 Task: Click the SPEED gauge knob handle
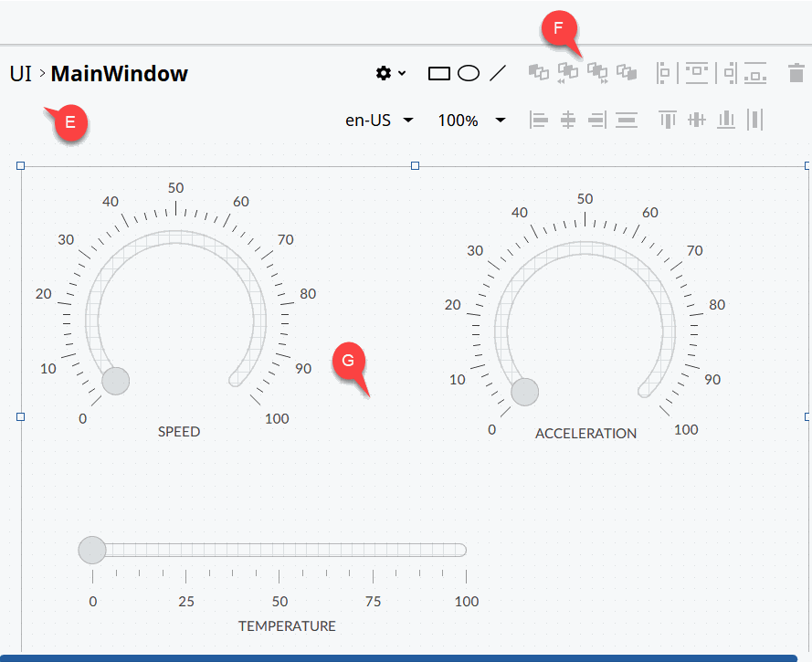pos(116,381)
